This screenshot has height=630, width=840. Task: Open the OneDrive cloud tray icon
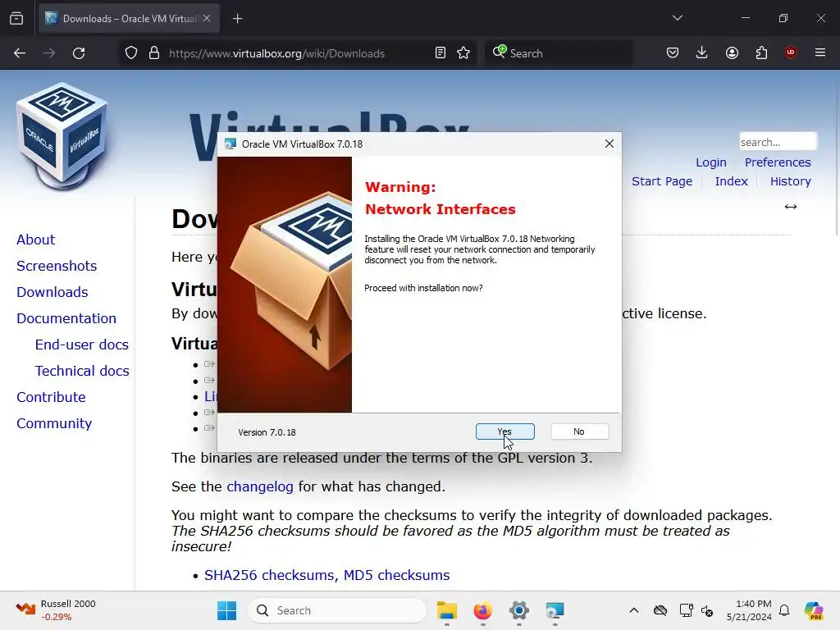coord(660,610)
